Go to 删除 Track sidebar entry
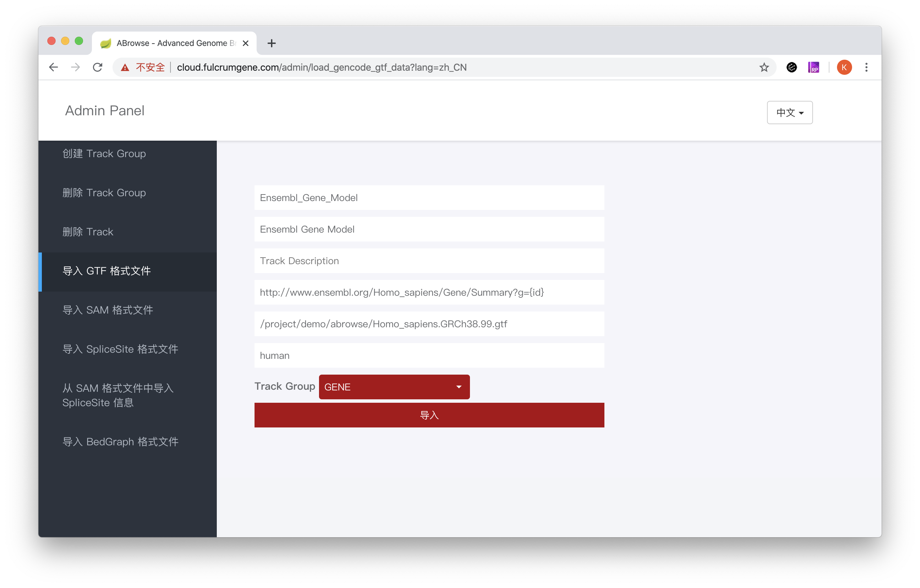Viewport: 920px width, 588px height. [88, 232]
